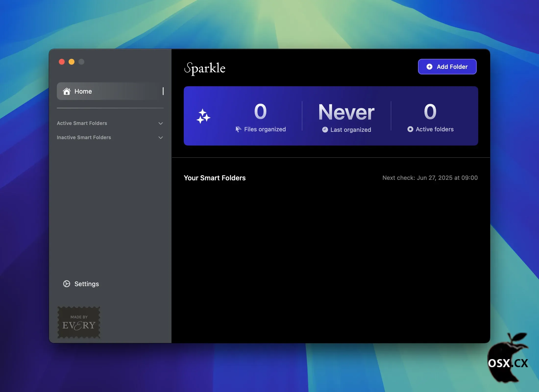Click the sparkle stars icon in the stats card
This screenshot has height=392, width=539.
pos(203,116)
